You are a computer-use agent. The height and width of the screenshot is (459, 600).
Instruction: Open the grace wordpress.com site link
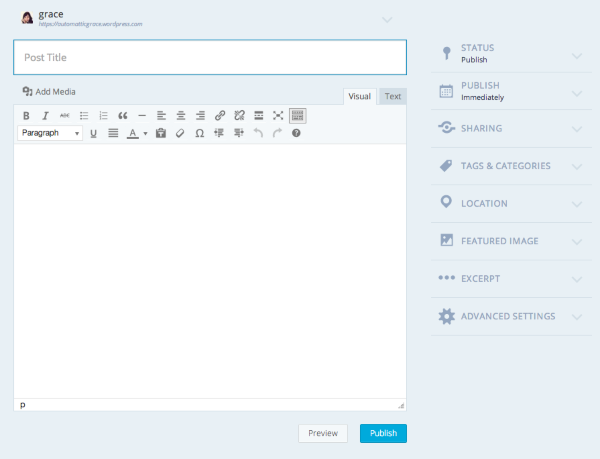(x=90, y=24)
